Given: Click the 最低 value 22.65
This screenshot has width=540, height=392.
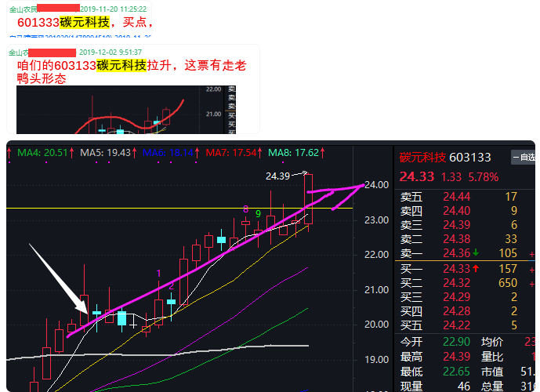Looking at the screenshot, I should (x=456, y=372).
